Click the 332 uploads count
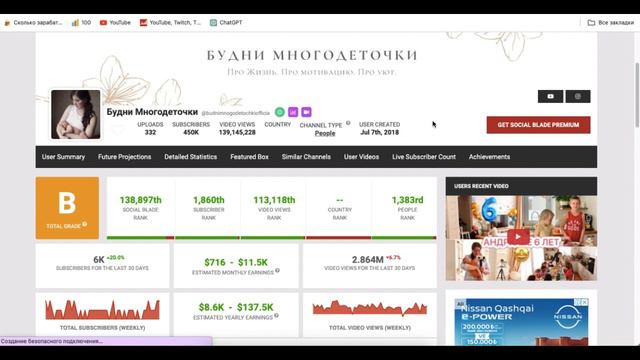This screenshot has height=360, width=640. 150,132
